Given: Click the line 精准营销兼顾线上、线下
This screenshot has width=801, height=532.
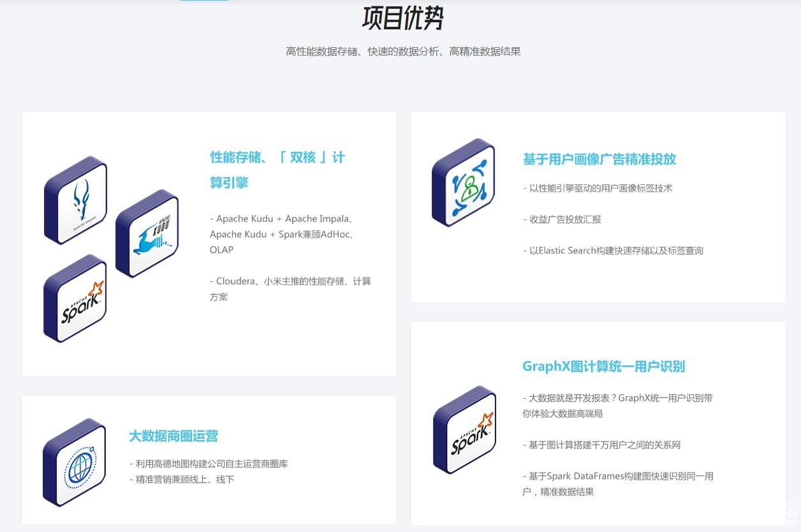Looking at the screenshot, I should click(x=182, y=479).
